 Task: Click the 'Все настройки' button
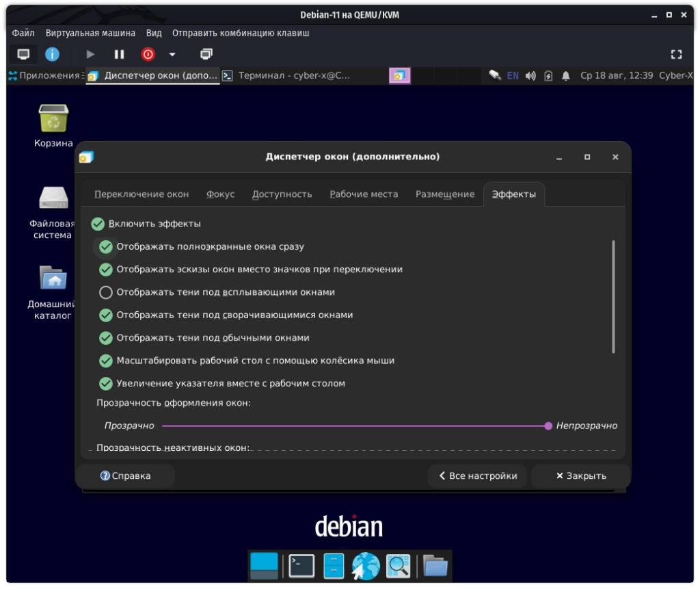click(x=477, y=476)
